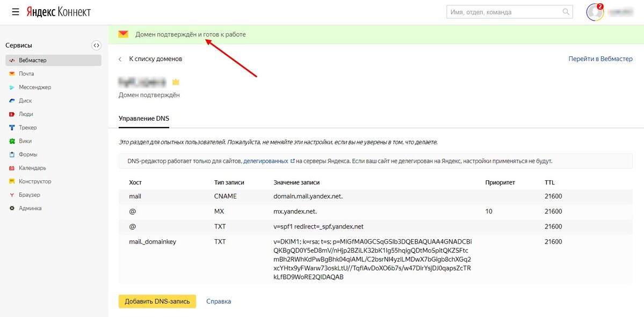
Task: Click the CNAME record type cell
Action: point(226,196)
